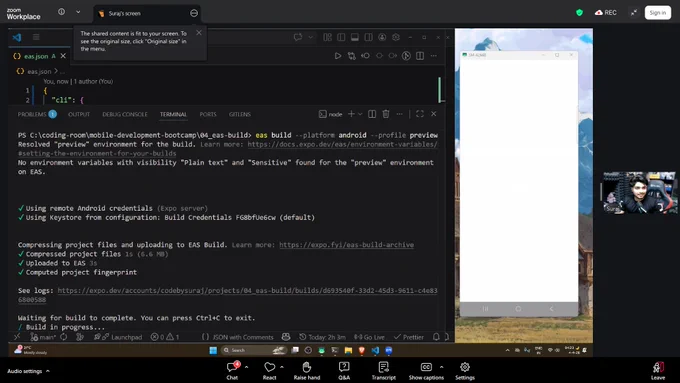Screen dimensions: 680x383
Task: Split the terminal
Action: point(372,114)
